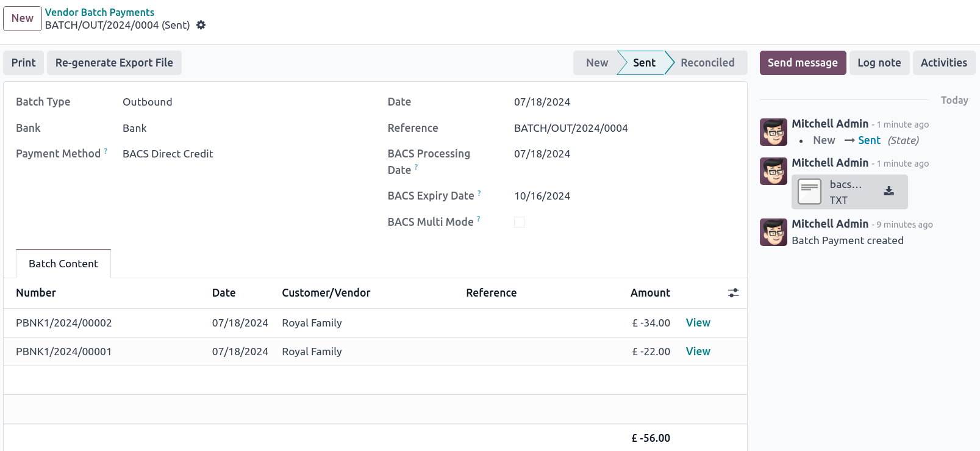Click Mitchell Admin avatar on state change
This screenshot has width=980, height=451.
point(773,132)
